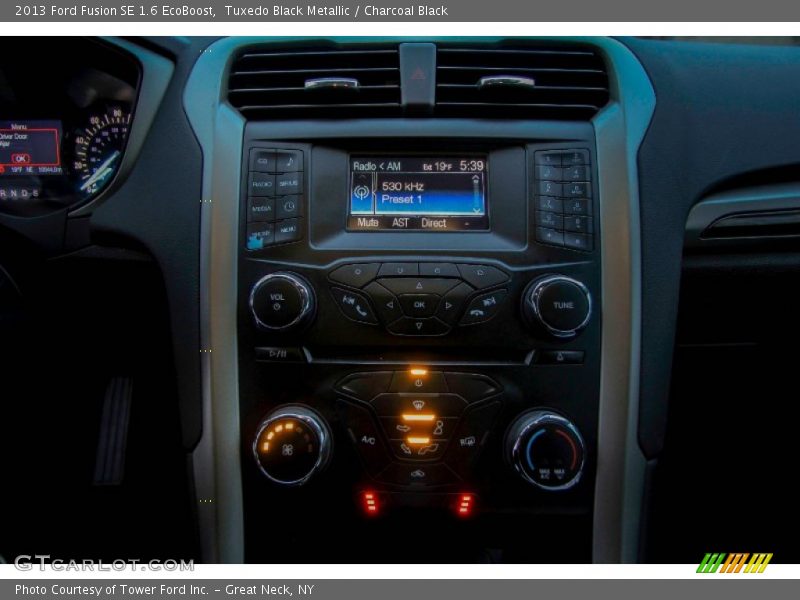This screenshot has width=800, height=600.
Task: Tap the music note sound button
Action: pyautogui.click(x=289, y=161)
